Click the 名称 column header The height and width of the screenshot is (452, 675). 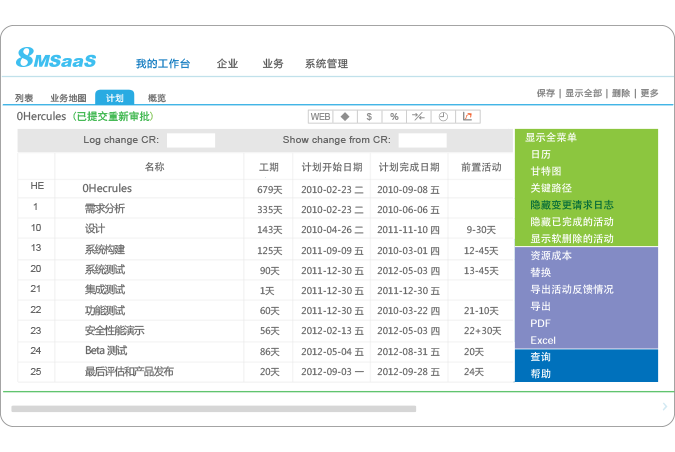point(155,167)
